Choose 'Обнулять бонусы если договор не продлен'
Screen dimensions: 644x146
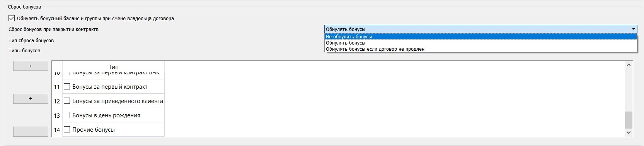pos(480,49)
